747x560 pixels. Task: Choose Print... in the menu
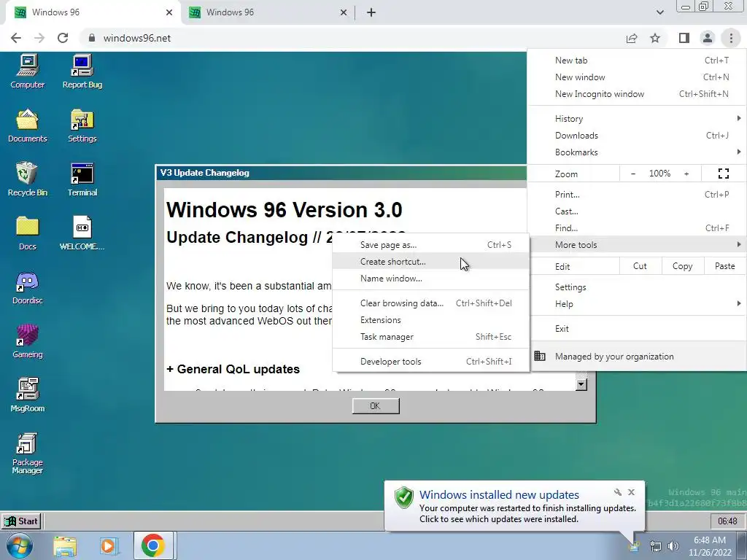(x=638, y=194)
